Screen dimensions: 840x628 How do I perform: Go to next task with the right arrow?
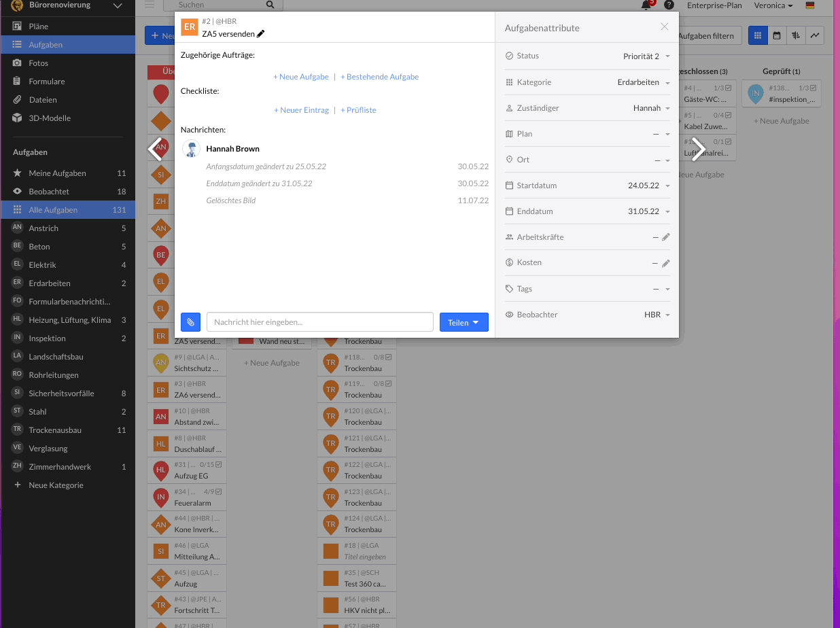coord(698,148)
